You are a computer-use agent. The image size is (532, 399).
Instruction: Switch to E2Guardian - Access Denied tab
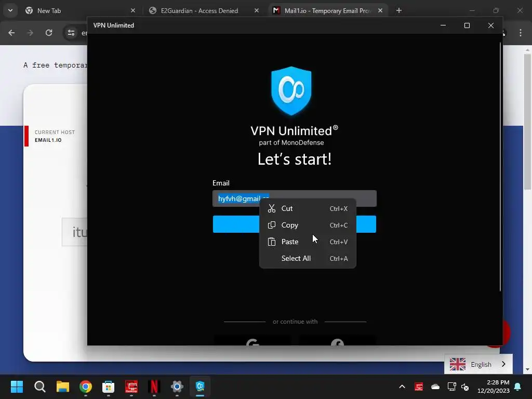pyautogui.click(x=204, y=10)
